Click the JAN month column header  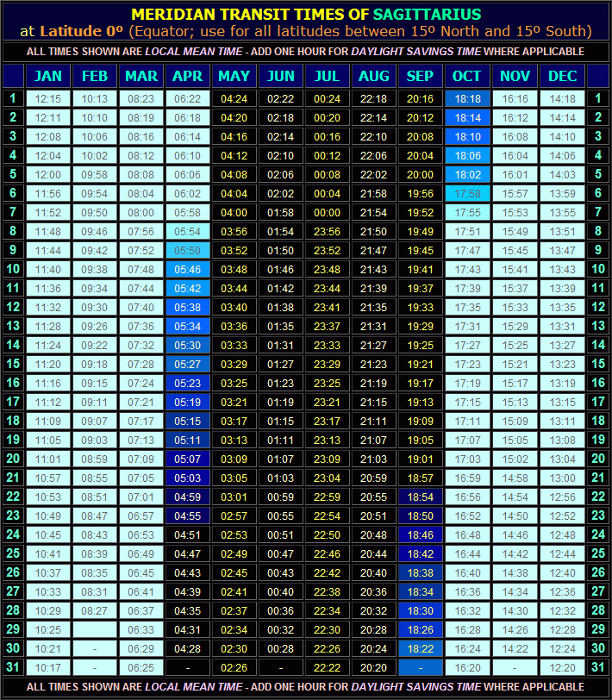click(48, 76)
